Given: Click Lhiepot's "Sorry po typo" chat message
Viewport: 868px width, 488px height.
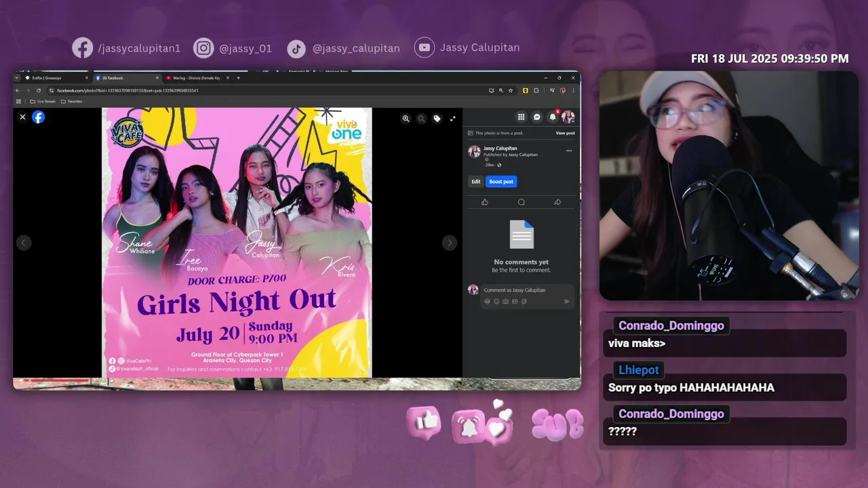Looking at the screenshot, I should coord(725,387).
